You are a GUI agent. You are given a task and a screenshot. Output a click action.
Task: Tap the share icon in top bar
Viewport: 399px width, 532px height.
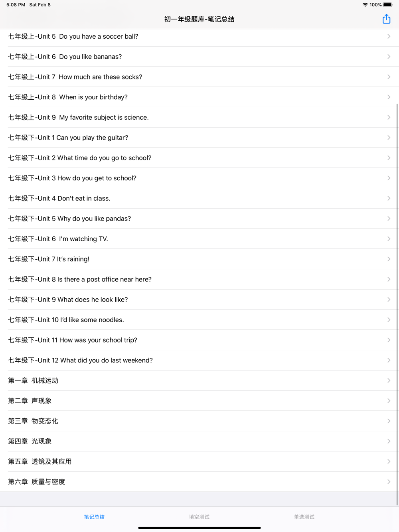(x=386, y=19)
